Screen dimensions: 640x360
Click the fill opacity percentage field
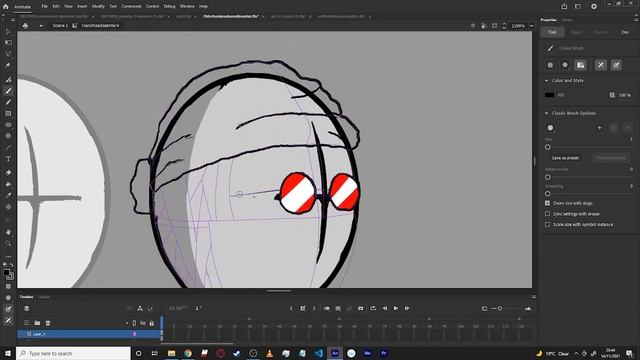pos(624,95)
